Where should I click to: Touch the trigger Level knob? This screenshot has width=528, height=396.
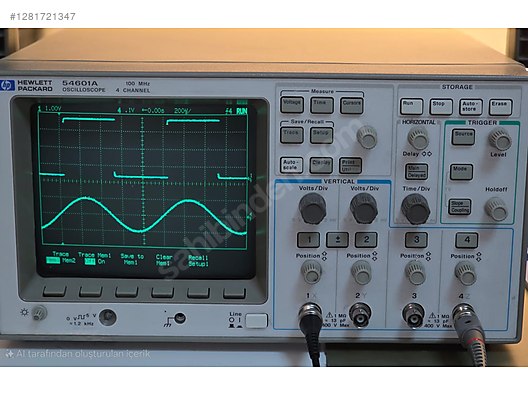click(x=500, y=139)
